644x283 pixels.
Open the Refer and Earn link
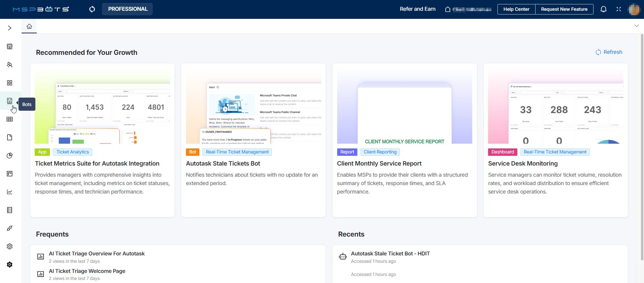pyautogui.click(x=417, y=9)
